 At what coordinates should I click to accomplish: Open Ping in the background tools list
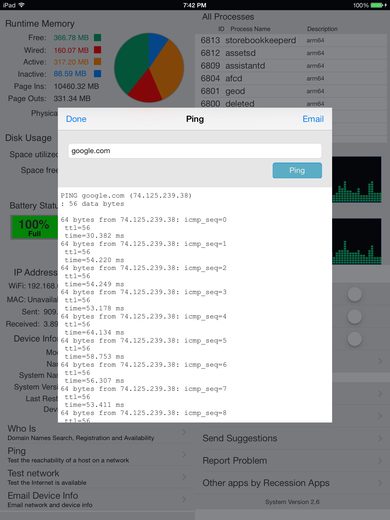coord(97,455)
